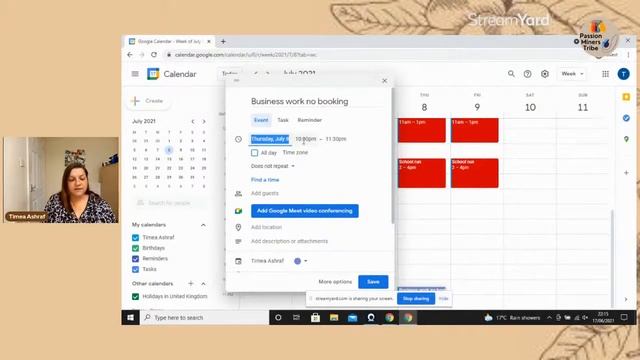Toggle Birthdays calendar checkbox
This screenshot has height=360, width=640.
coord(136,248)
